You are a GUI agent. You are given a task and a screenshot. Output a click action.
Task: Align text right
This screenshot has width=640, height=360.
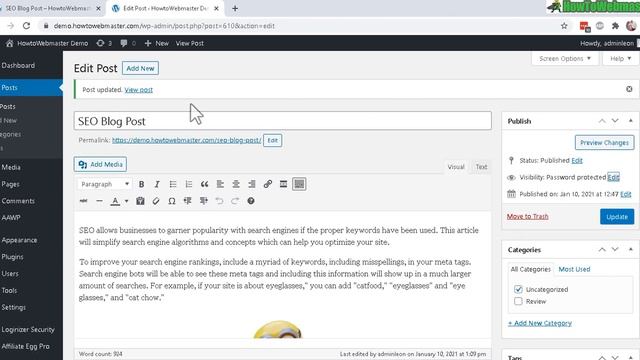click(x=252, y=184)
